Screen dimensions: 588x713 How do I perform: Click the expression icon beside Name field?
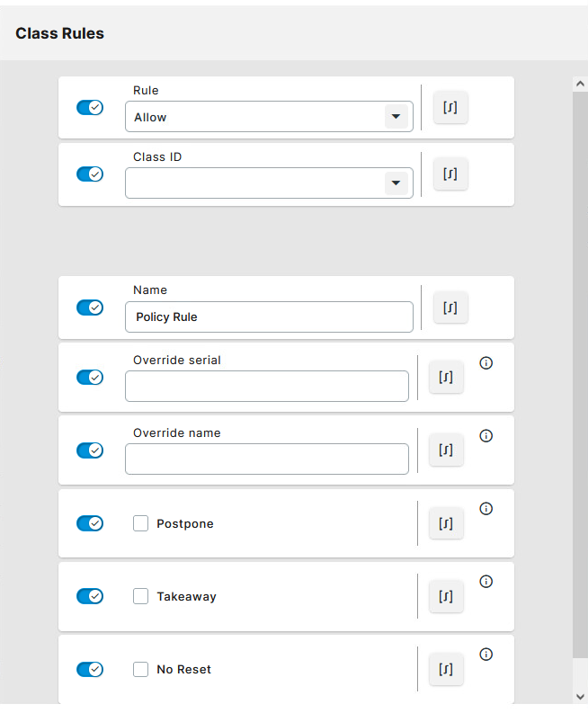(450, 307)
